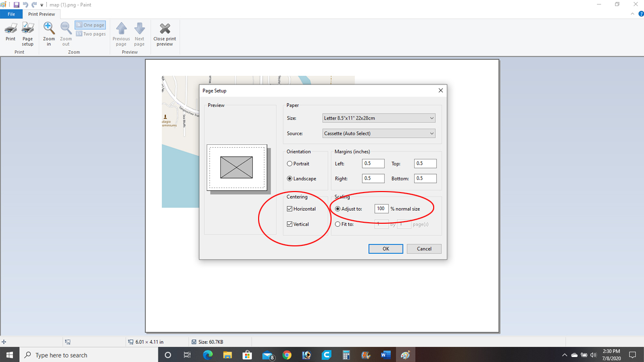Toggle Vertical centering checkbox
Image resolution: width=644 pixels, height=362 pixels.
coord(298,224)
